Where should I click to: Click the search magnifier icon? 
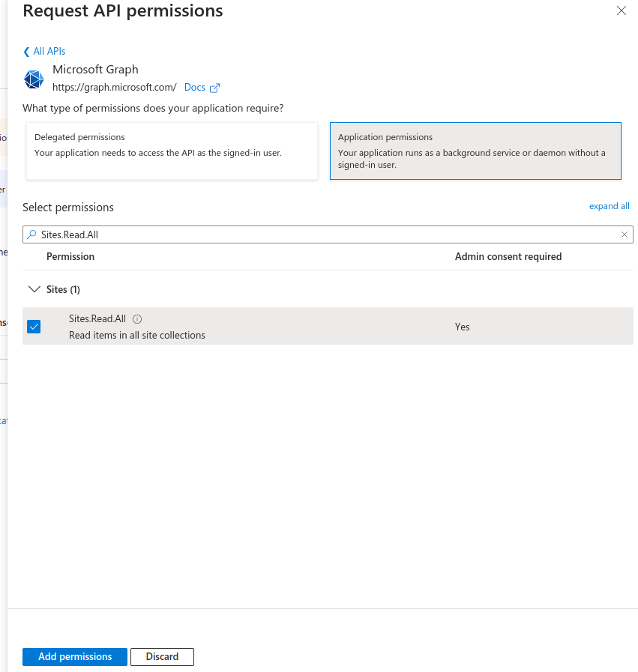click(x=31, y=234)
